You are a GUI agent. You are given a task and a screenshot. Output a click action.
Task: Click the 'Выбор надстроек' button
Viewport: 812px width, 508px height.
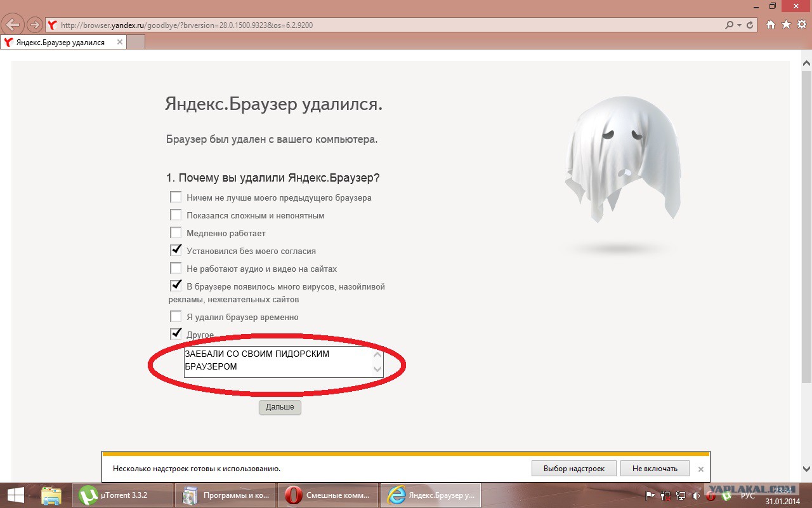click(573, 469)
